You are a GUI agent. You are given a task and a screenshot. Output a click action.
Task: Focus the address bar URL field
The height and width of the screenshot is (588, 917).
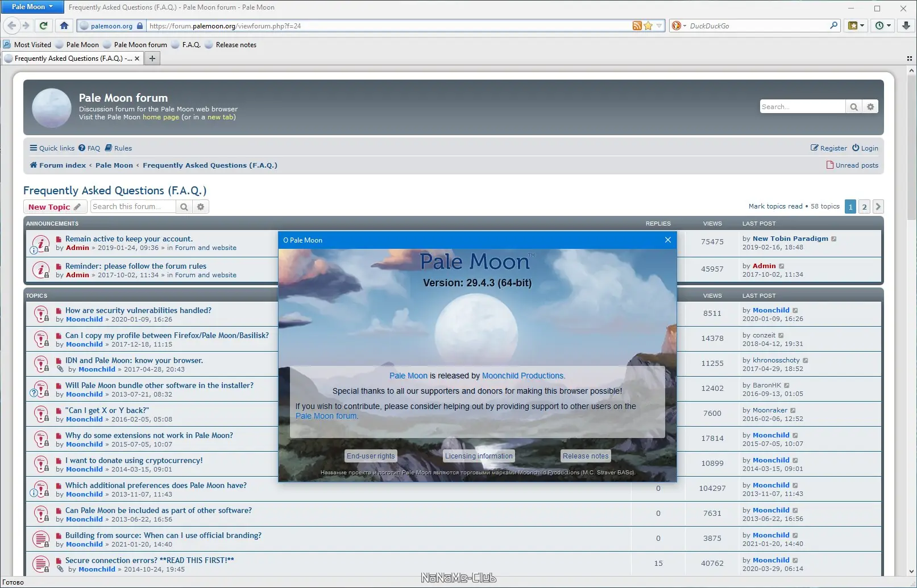click(x=389, y=26)
